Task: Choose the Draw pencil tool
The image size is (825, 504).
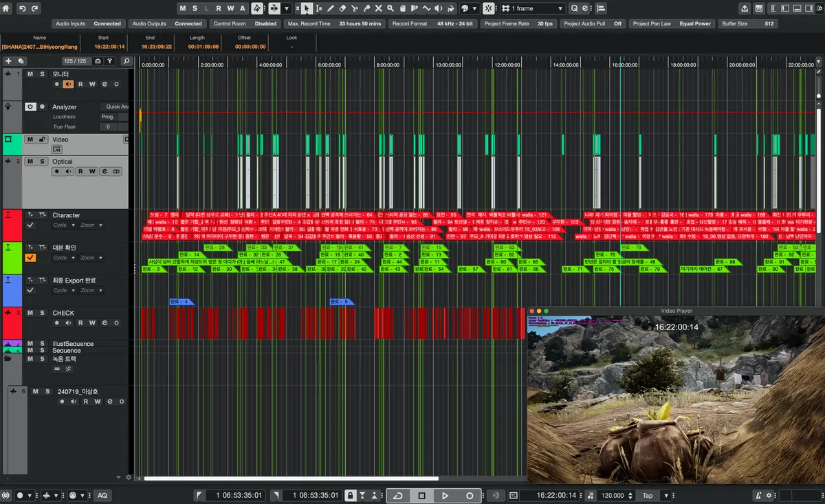Action: click(x=331, y=8)
